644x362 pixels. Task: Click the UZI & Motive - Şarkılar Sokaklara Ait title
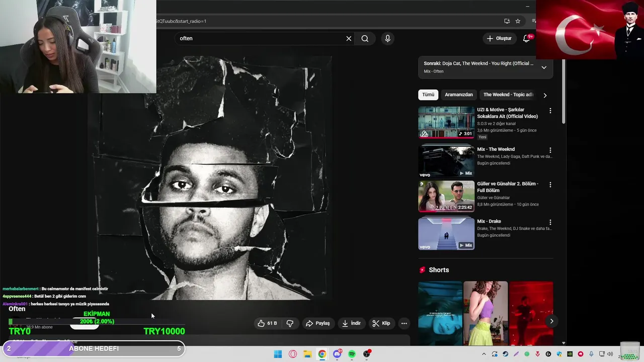pos(507,113)
